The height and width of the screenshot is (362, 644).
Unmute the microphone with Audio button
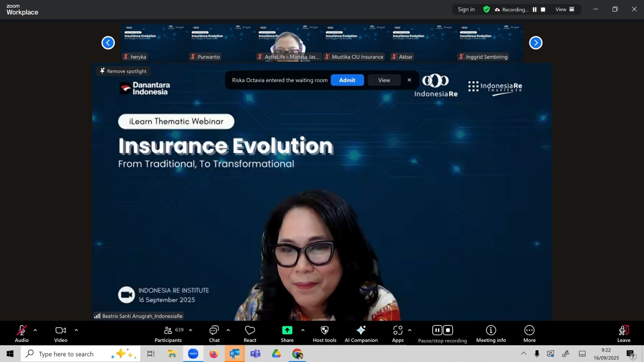pos(22,334)
